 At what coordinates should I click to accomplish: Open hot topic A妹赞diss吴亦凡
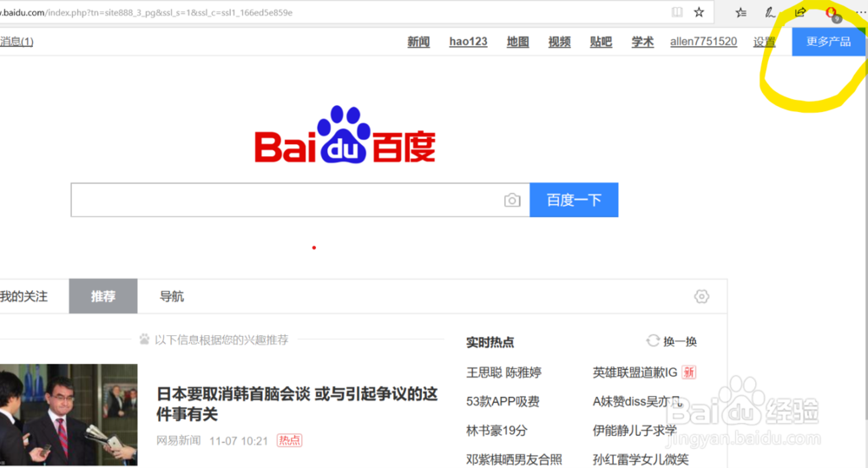pos(637,401)
